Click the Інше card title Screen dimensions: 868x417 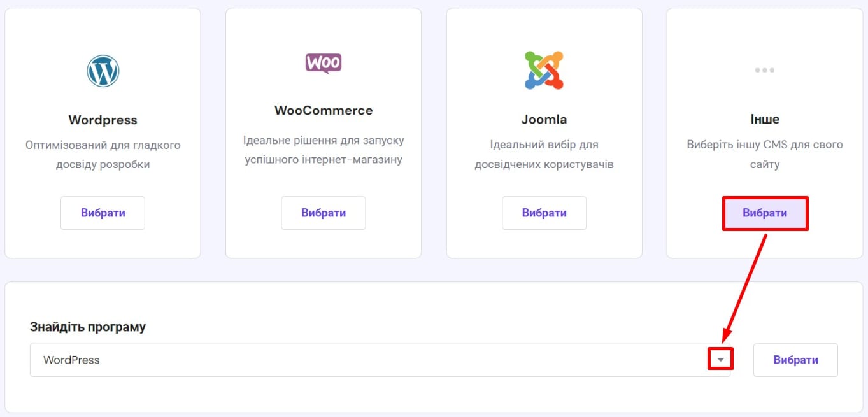click(764, 119)
